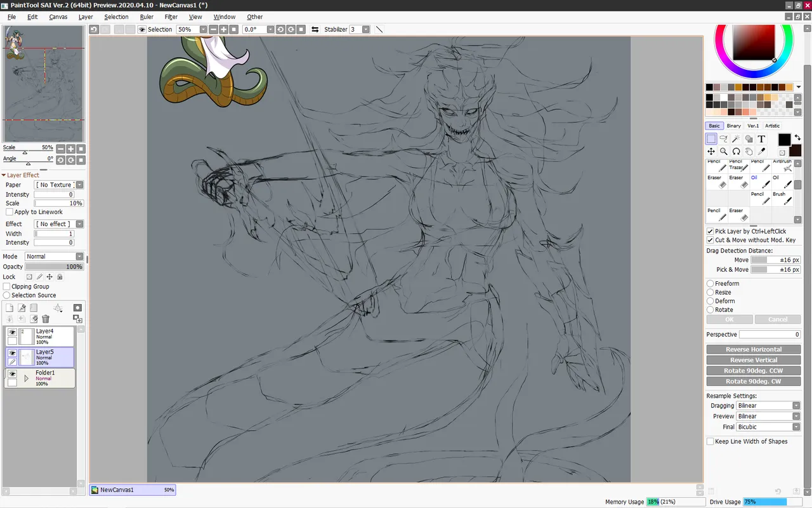Toggle Selection visibility eye in toolbar
This screenshot has height=508, width=812.
point(142,29)
